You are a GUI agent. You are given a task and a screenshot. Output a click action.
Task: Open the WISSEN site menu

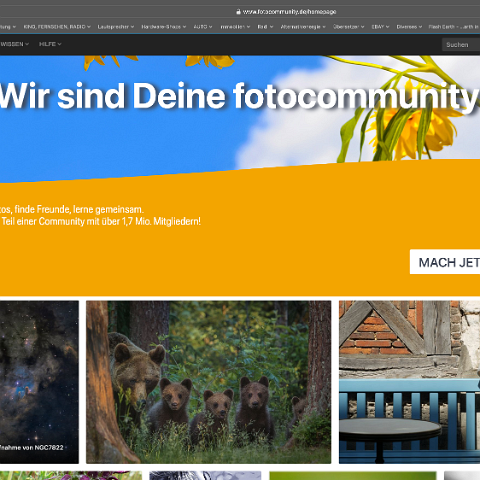[15, 44]
